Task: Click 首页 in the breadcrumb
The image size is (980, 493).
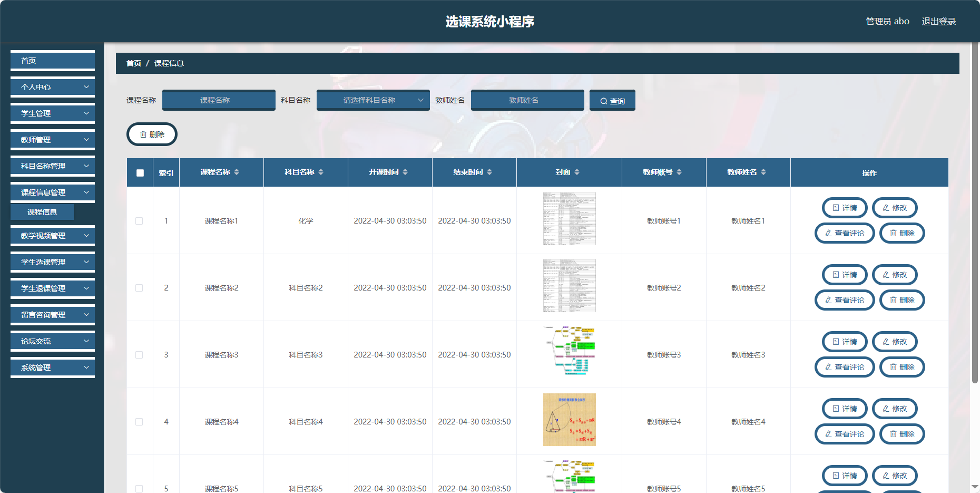Action: [134, 63]
